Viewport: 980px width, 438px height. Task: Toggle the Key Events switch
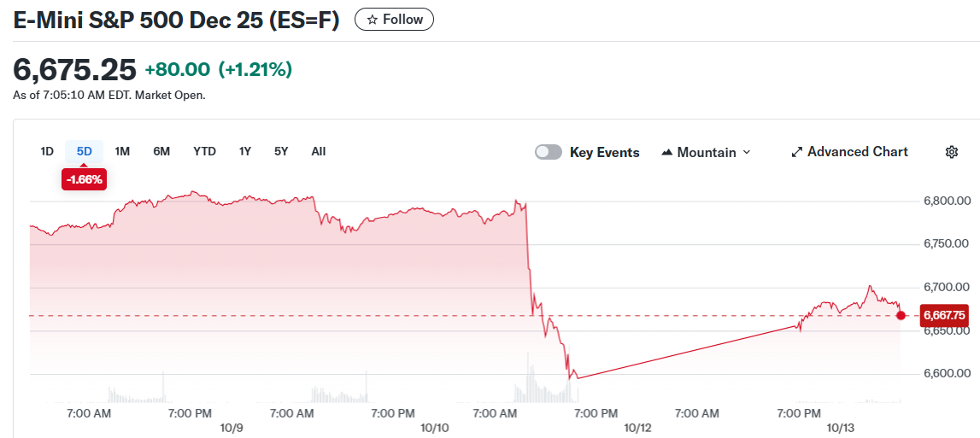point(549,152)
